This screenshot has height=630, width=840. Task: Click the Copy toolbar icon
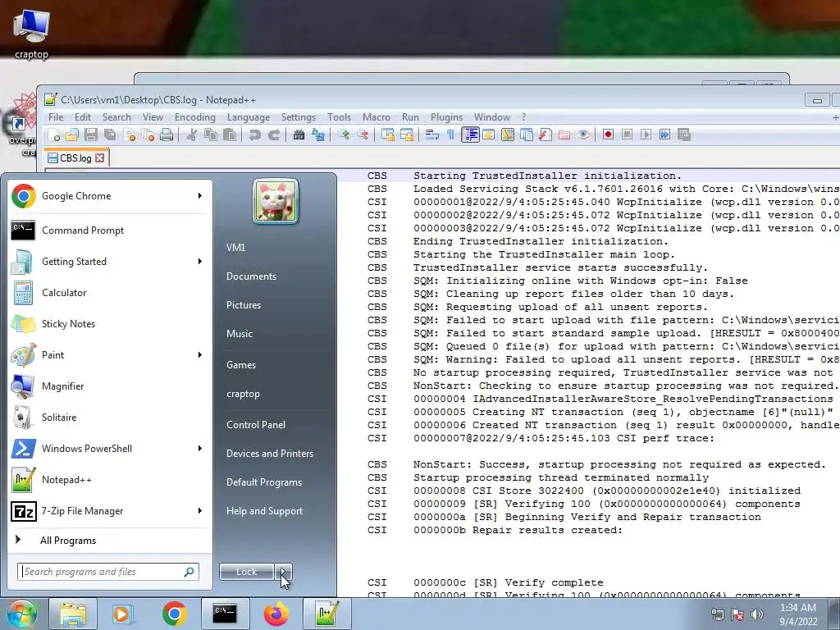pos(211,135)
